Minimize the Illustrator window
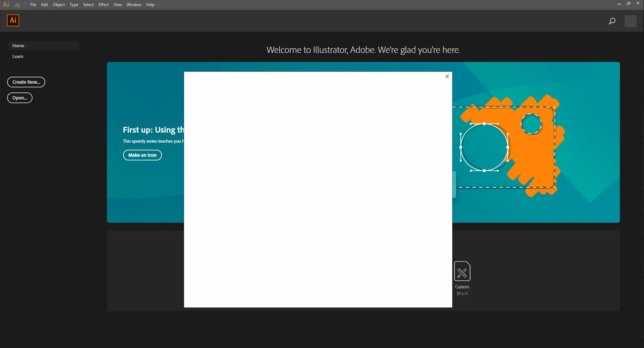Screen dimensions: 644x348 tap(619, 4)
